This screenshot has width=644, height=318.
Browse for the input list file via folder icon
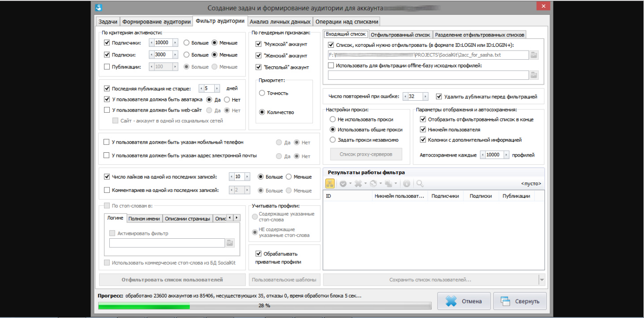534,55
